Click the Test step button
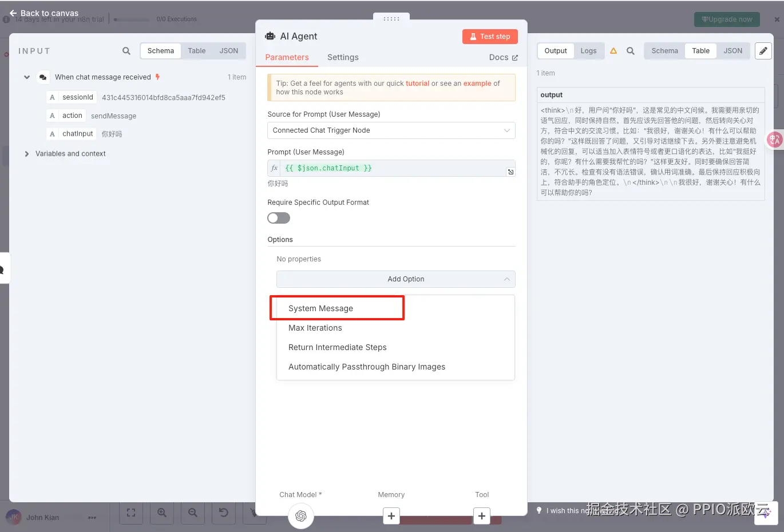The image size is (784, 532). (x=490, y=37)
